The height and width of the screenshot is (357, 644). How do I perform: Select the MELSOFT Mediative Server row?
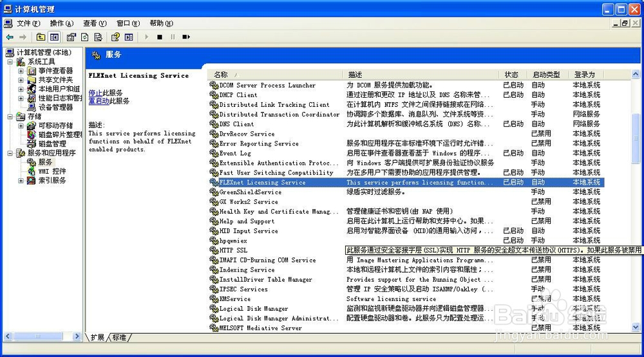(406, 328)
